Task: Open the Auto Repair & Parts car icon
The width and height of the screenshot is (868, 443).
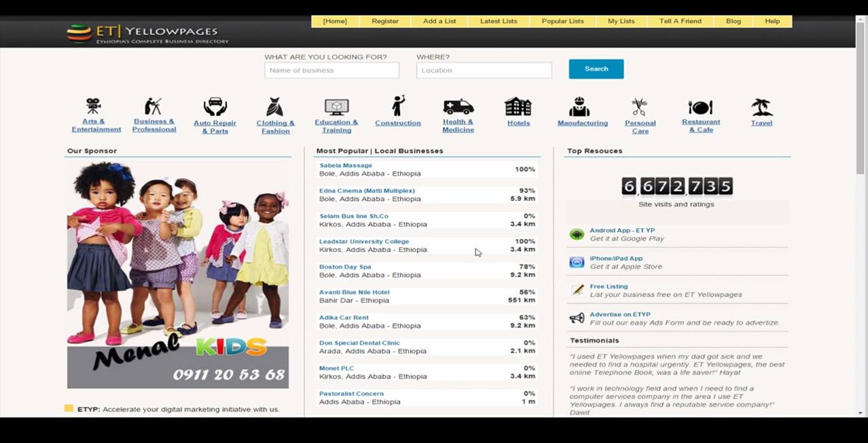Action: pyautogui.click(x=215, y=107)
